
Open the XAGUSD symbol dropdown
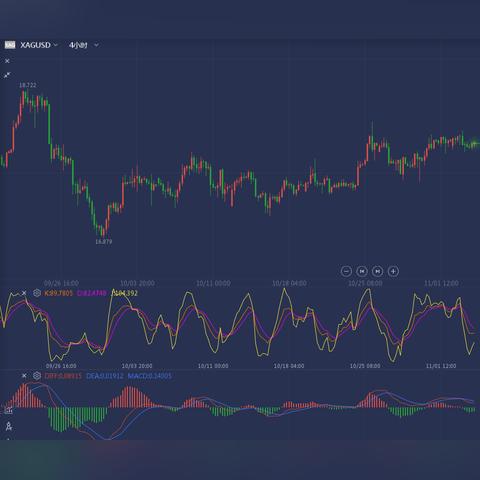pyautogui.click(x=39, y=45)
